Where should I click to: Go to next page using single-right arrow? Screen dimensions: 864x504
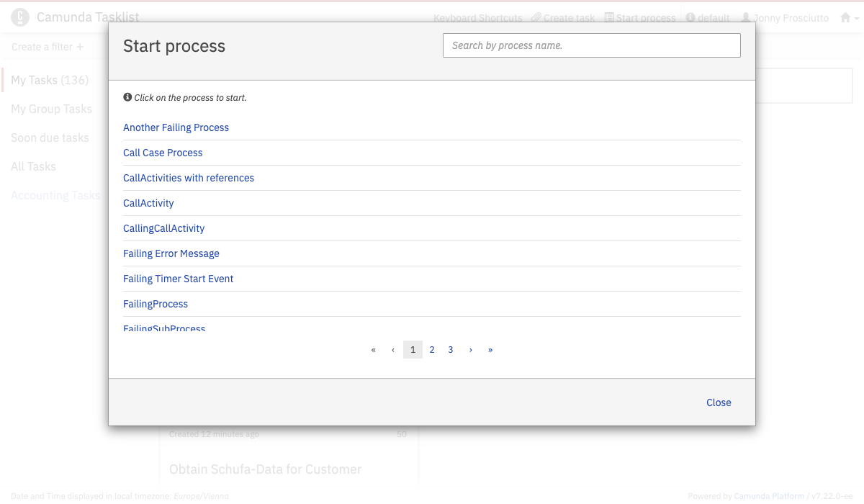click(471, 350)
